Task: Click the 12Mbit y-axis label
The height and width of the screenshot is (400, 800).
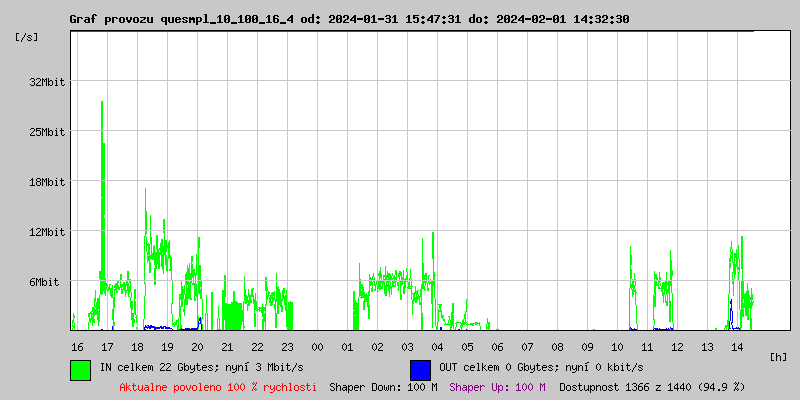Action: (46, 232)
